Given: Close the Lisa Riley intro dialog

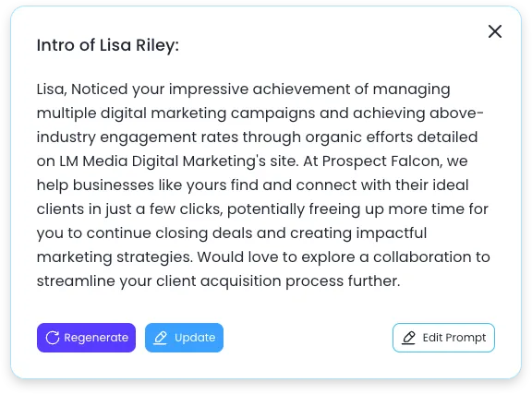Looking at the screenshot, I should coord(495,31).
